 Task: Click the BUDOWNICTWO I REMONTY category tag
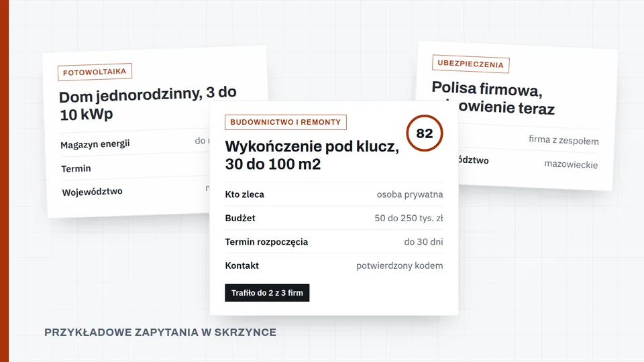pos(286,122)
